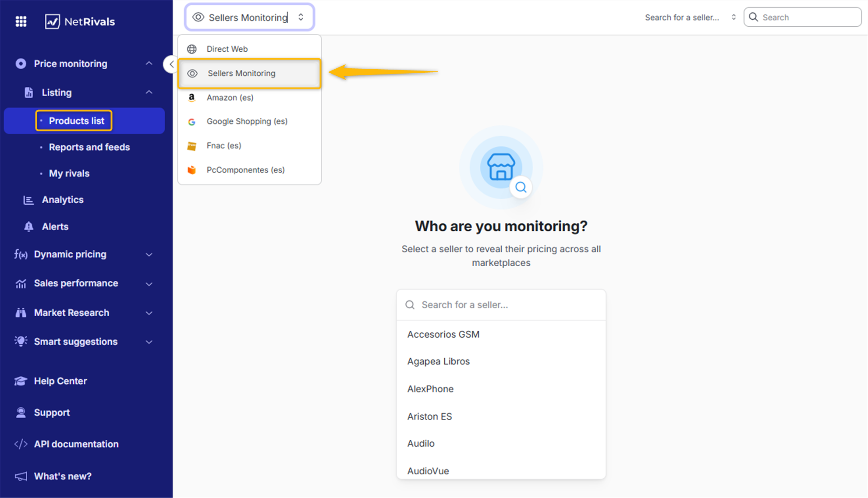
Task: Open the apps grid icon
Action: point(21,21)
